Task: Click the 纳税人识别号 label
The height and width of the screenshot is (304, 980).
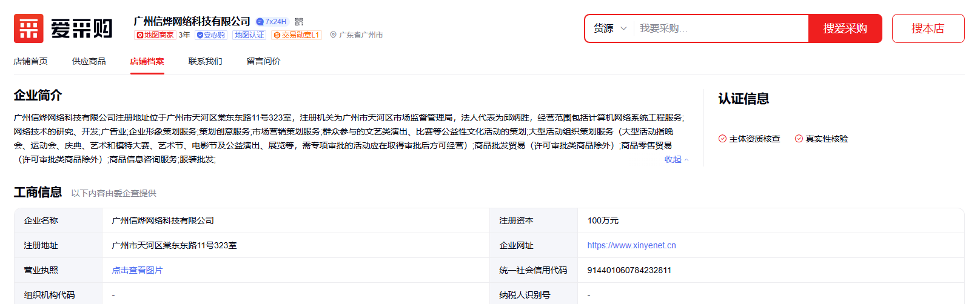Action: 525,295
